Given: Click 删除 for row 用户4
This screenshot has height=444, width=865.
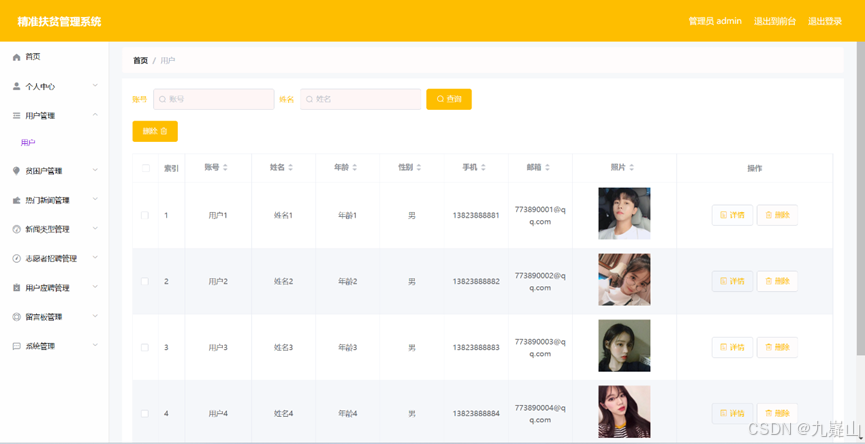Looking at the screenshot, I should [777, 413].
